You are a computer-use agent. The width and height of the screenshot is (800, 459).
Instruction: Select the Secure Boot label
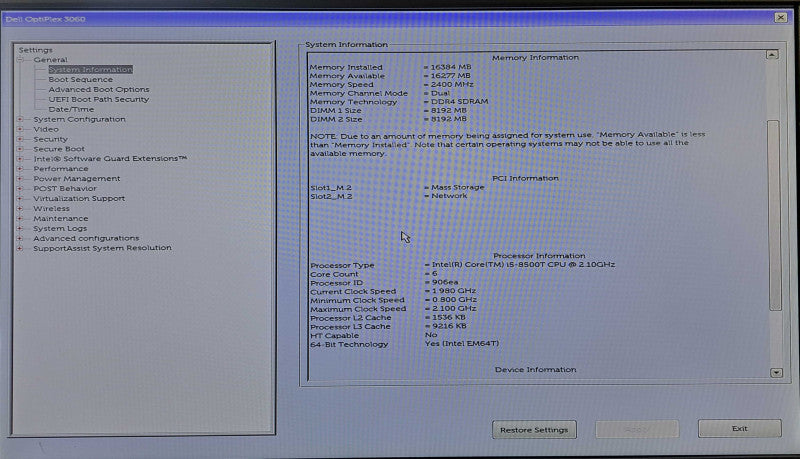point(59,149)
